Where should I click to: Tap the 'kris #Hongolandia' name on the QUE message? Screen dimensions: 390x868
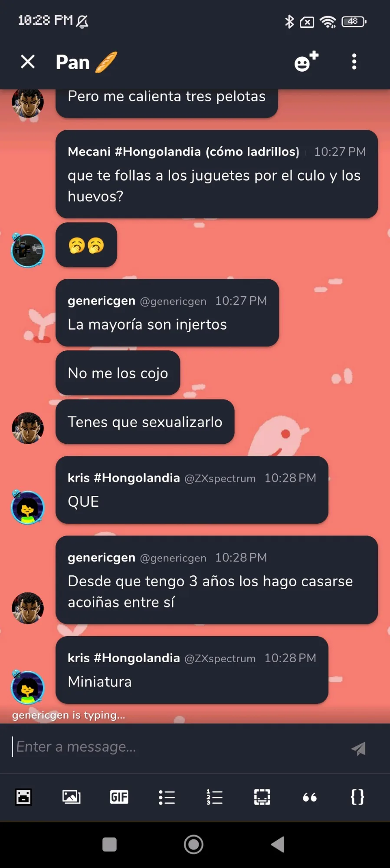[x=124, y=478]
